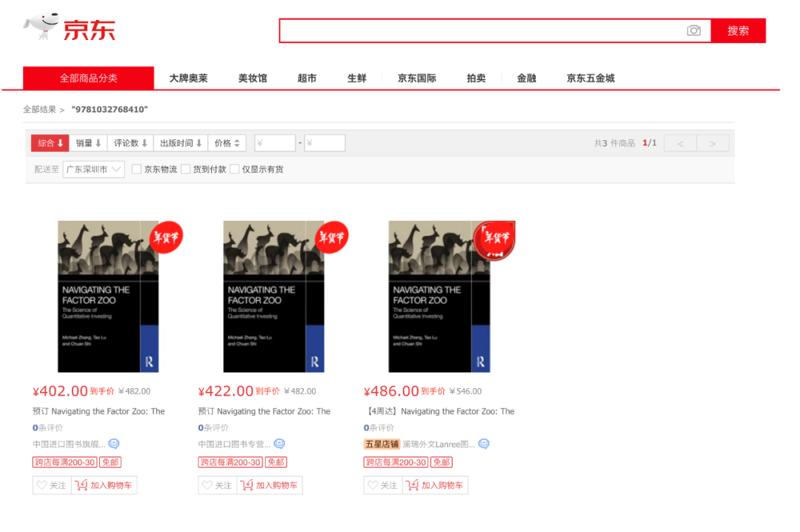Open first book cover thumbnail

click(108, 296)
